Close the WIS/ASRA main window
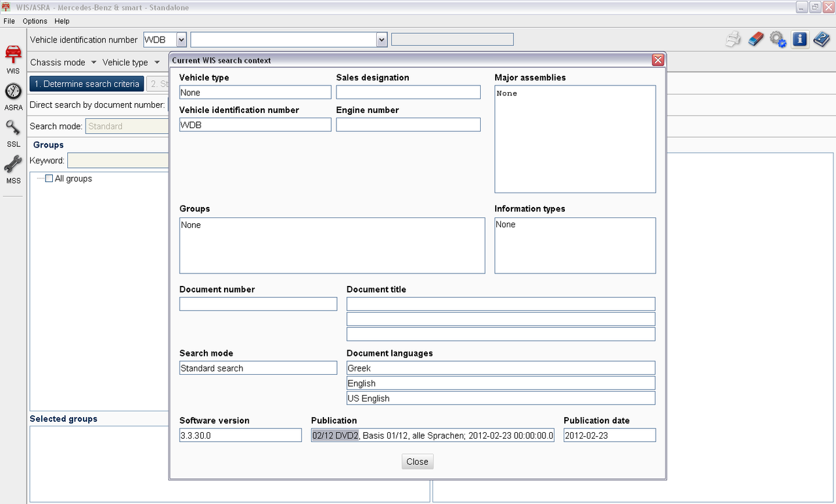 pyautogui.click(x=828, y=7)
